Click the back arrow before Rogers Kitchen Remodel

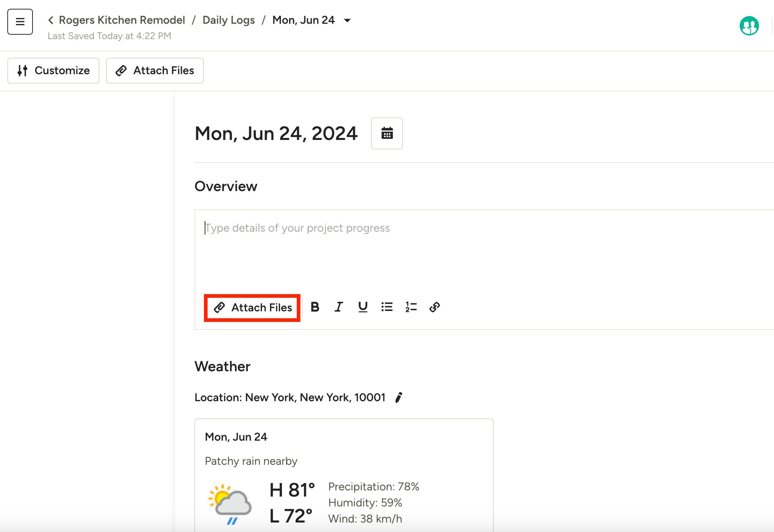coord(51,20)
